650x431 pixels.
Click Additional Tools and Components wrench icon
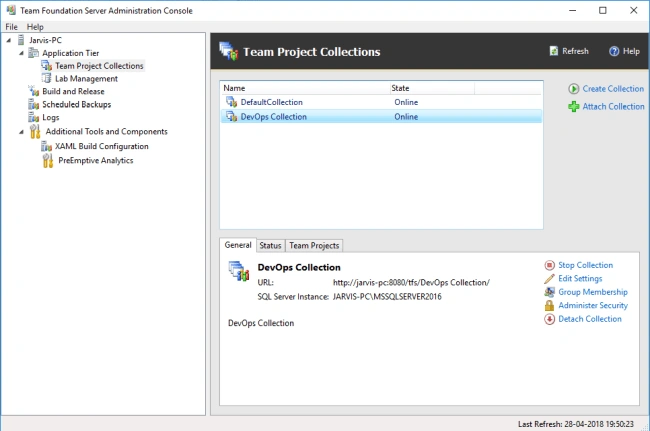point(35,131)
